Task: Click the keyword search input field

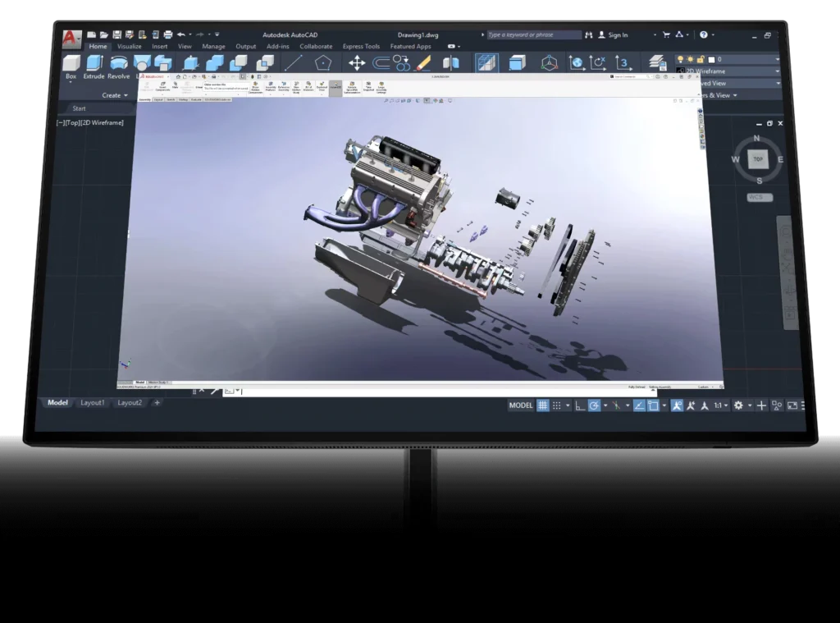Action: point(533,34)
